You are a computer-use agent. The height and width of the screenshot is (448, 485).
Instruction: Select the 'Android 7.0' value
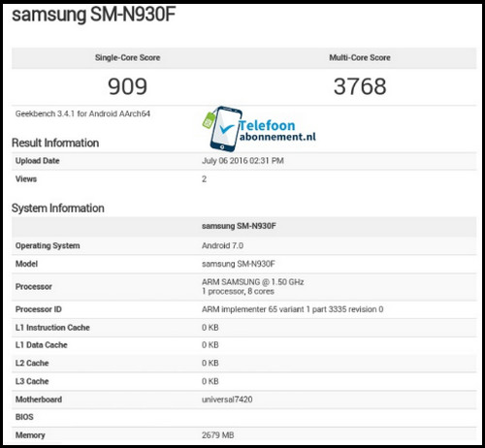click(x=222, y=245)
